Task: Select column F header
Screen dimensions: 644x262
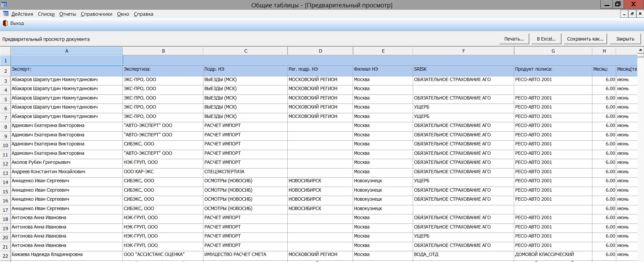Action: point(464,51)
